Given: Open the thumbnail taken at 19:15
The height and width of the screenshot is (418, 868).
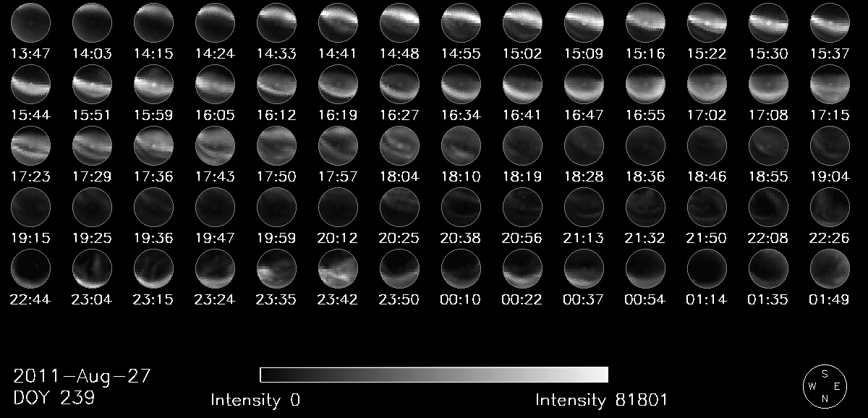Looking at the screenshot, I should (x=30, y=208).
